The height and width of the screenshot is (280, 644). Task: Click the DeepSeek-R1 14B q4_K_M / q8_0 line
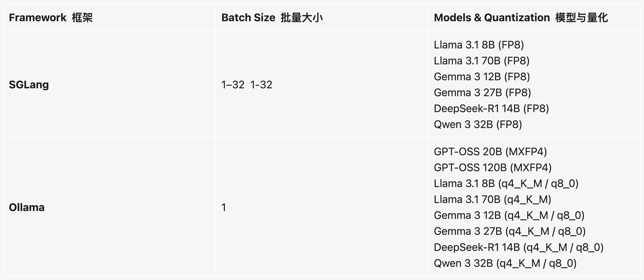(518, 247)
